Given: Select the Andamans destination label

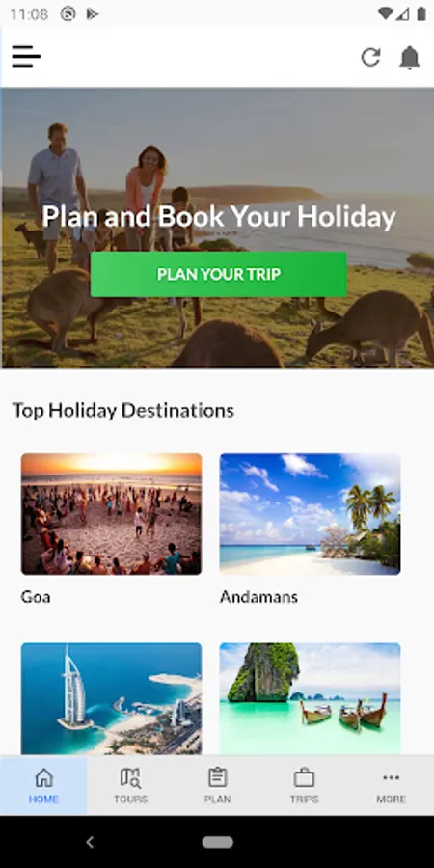Looking at the screenshot, I should click(258, 597).
